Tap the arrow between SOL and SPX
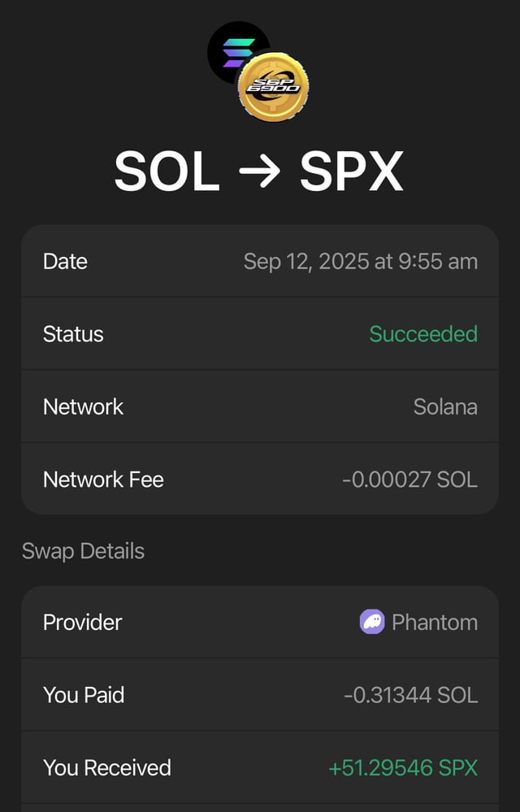 [259, 172]
